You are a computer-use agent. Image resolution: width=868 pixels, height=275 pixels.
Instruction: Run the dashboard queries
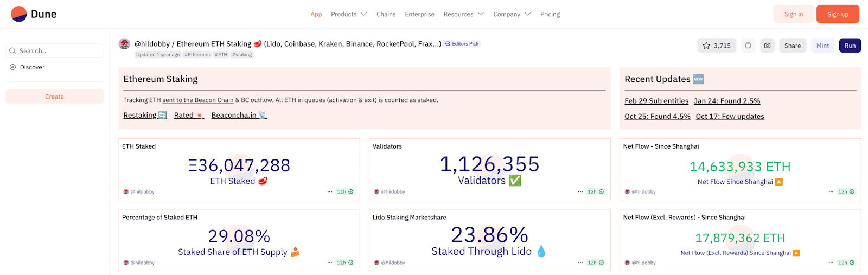[x=850, y=46]
